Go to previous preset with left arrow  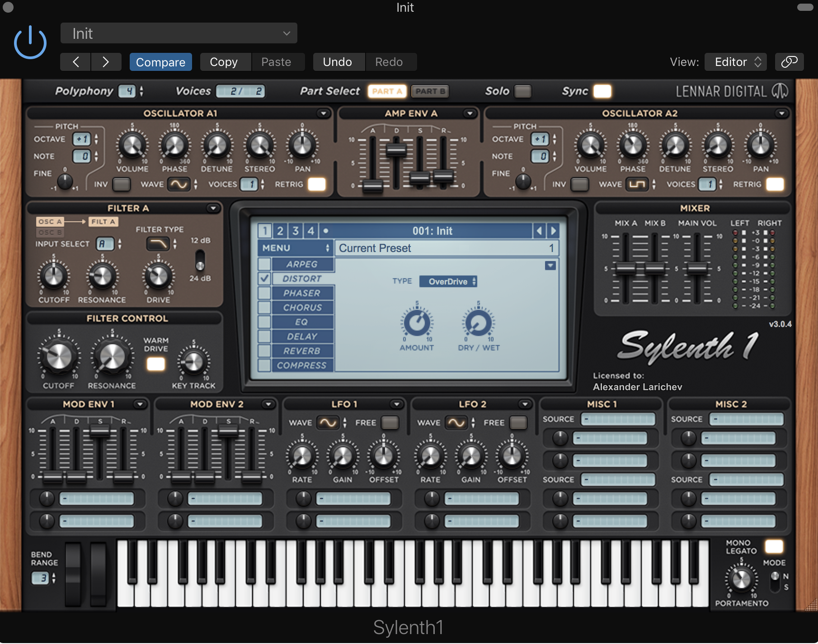(x=75, y=62)
